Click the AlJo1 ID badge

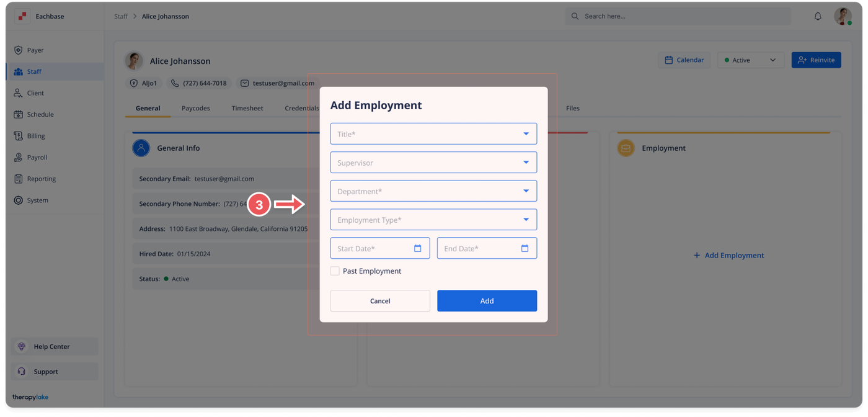pos(143,83)
